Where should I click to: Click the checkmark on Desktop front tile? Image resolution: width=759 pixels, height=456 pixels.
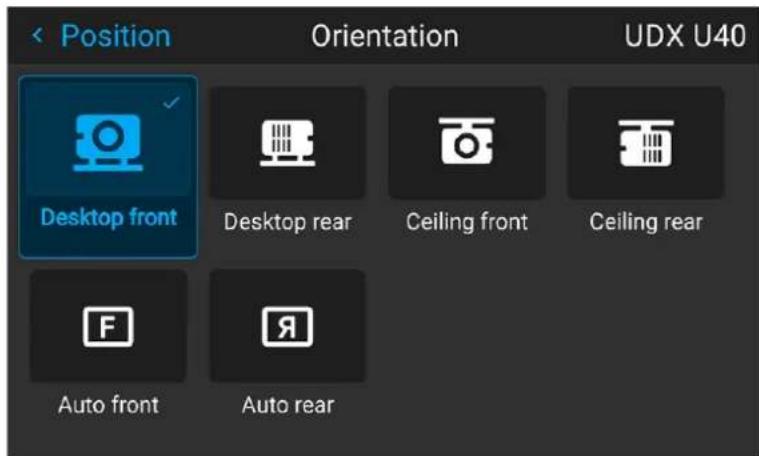point(171,102)
